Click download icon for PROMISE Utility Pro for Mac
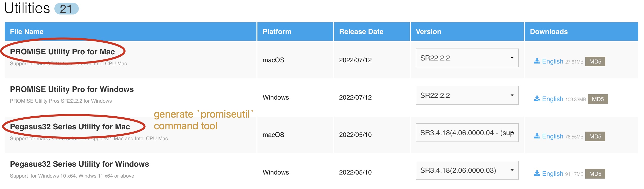The height and width of the screenshot is (189, 644). pyautogui.click(x=537, y=61)
